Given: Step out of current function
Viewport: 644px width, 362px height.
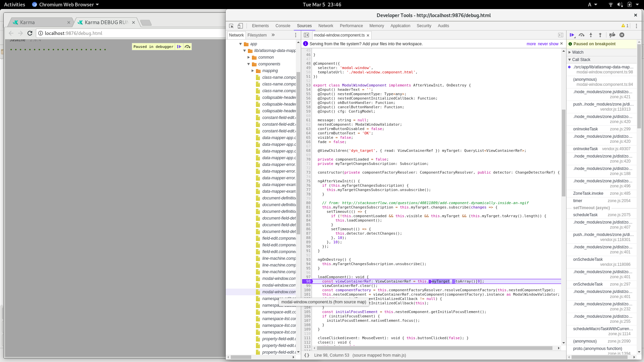Looking at the screenshot, I should 600,35.
